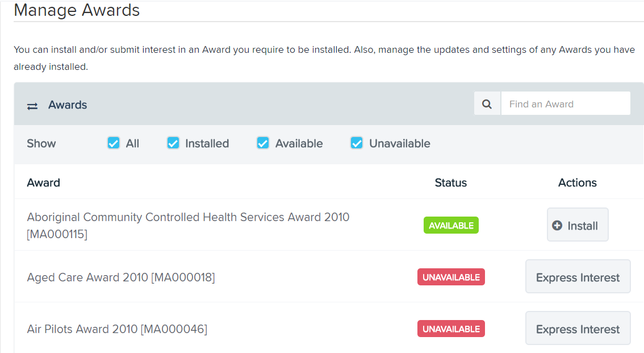Focus the Find an Award search field
This screenshot has height=353, width=644.
coord(566,103)
